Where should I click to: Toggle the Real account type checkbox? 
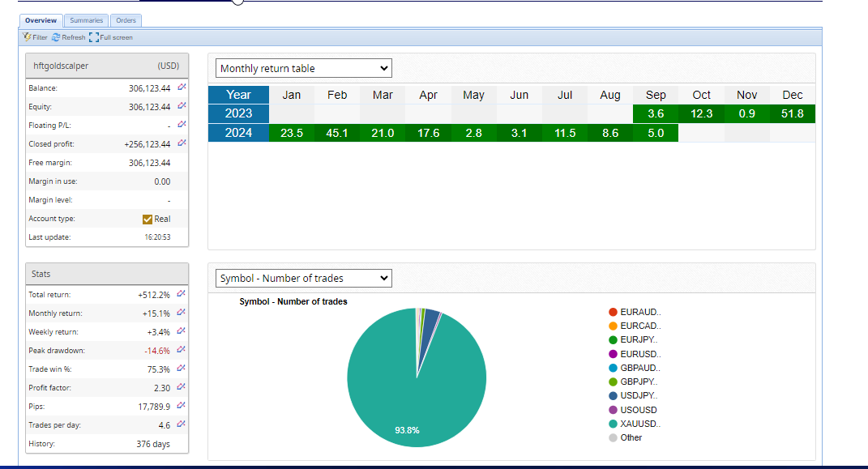(x=148, y=219)
